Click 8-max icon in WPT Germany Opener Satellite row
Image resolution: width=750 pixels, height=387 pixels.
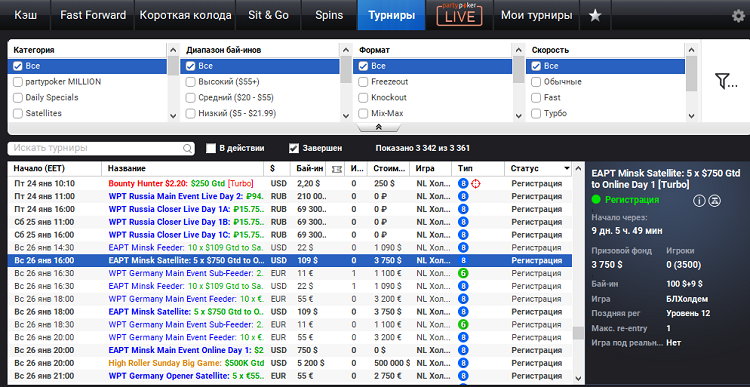coord(463,376)
